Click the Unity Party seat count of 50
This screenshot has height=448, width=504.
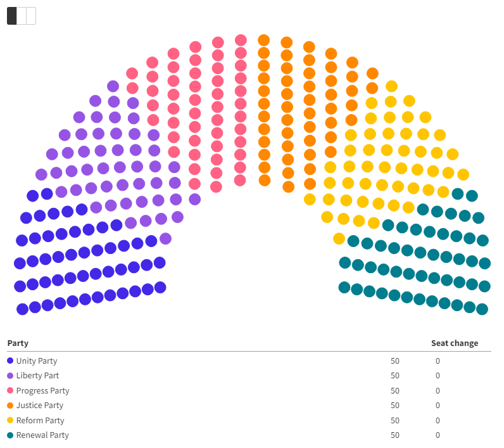395,361
